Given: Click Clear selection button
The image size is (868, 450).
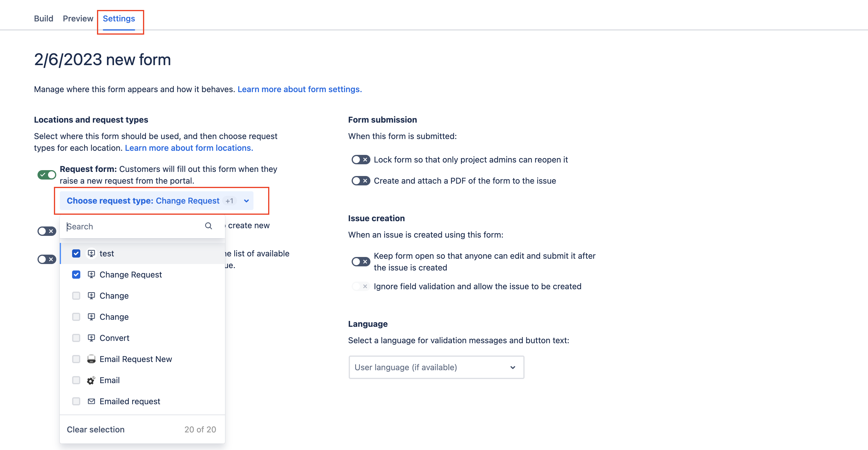Looking at the screenshot, I should 96,429.
